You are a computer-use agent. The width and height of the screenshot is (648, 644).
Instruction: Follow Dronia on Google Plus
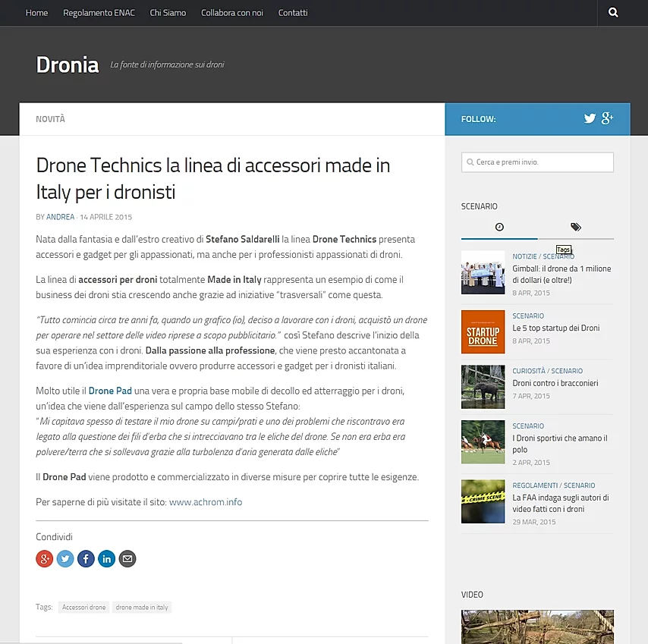coord(607,118)
